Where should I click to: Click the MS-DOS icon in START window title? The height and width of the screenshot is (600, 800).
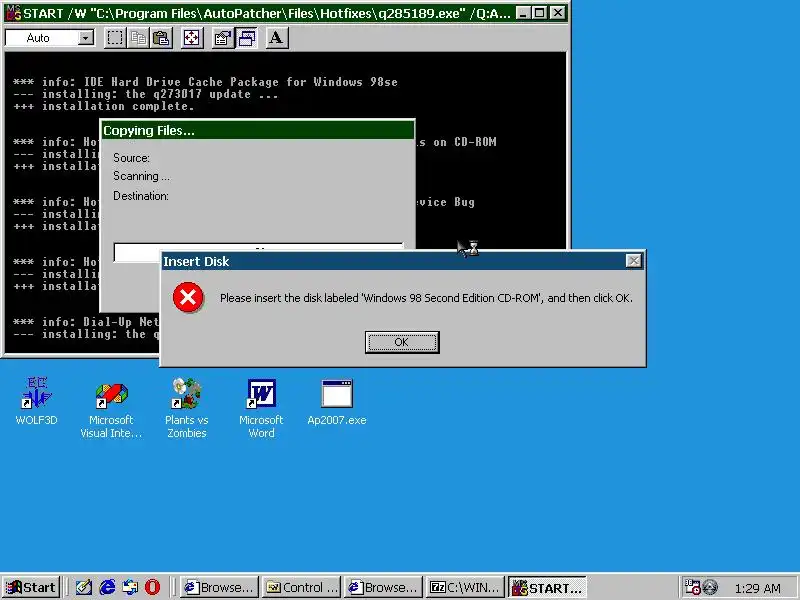pos(13,13)
